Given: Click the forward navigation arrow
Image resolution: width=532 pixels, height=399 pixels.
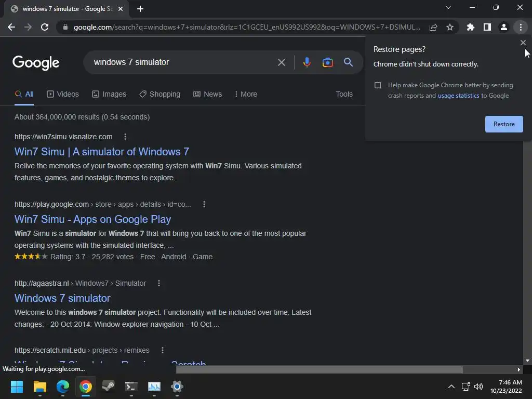Looking at the screenshot, I should click(28, 27).
